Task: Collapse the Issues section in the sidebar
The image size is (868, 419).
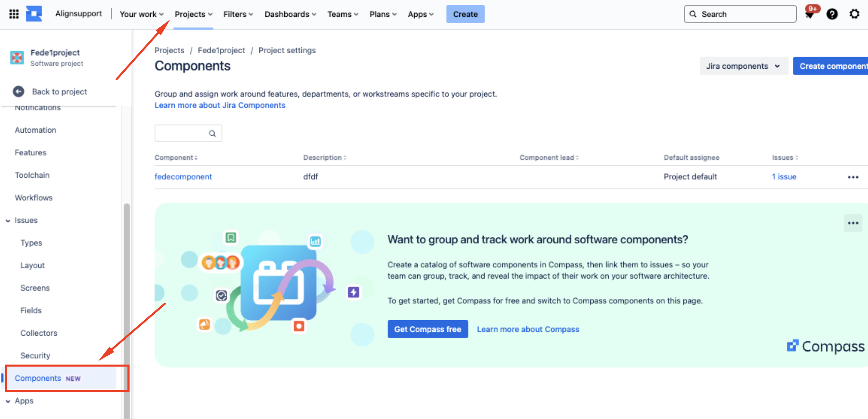Action: (8, 220)
